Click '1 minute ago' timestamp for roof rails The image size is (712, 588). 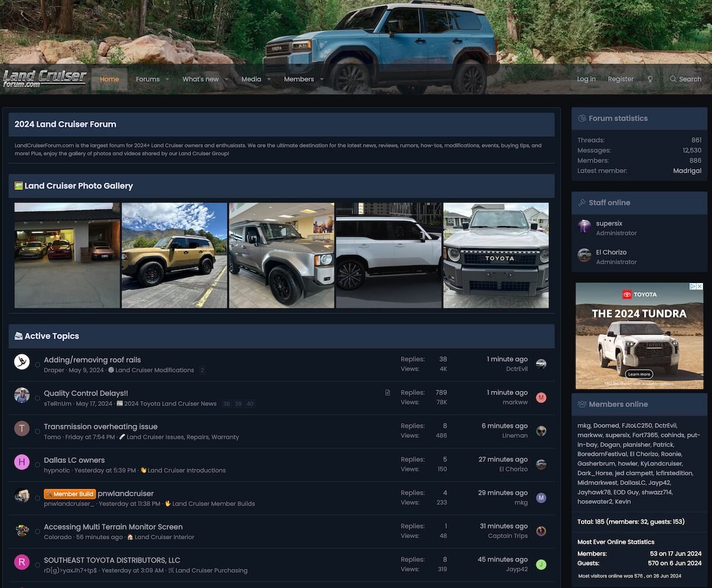point(507,359)
